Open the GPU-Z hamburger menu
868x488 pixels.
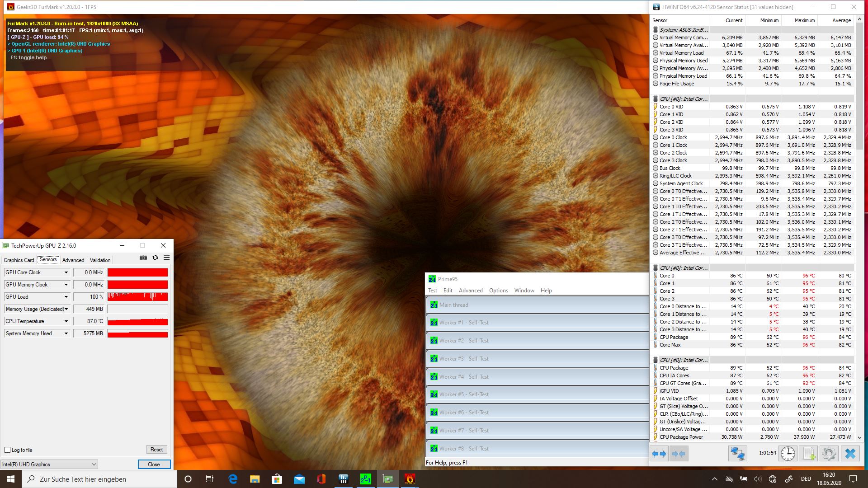point(166,258)
